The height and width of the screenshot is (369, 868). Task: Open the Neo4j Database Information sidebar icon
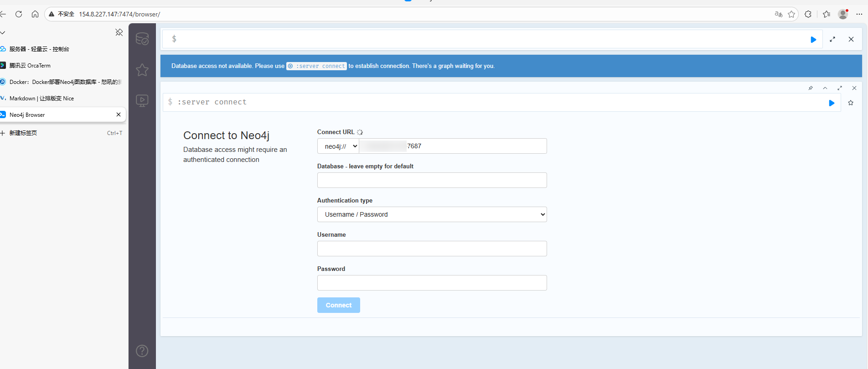click(142, 39)
